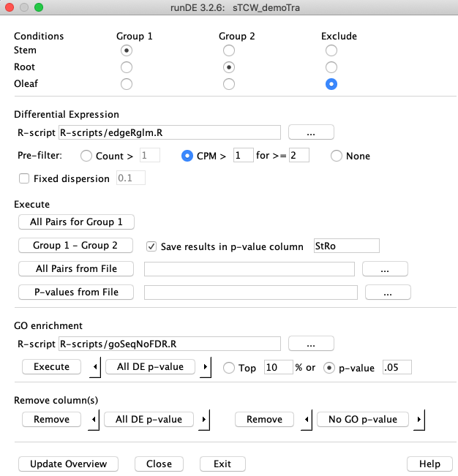This screenshot has height=476, width=458.
Task: Browse for Differential Expression R-script file
Action: pos(311,132)
